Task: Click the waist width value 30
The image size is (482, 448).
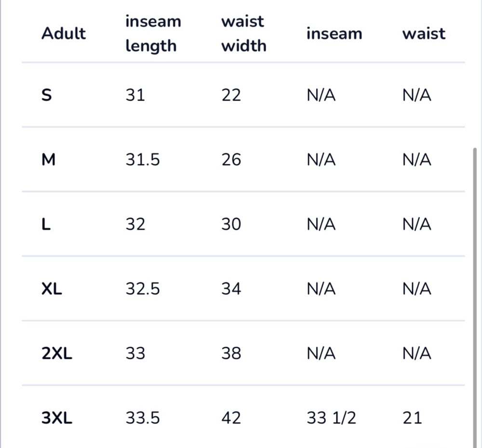Action: [231, 224]
